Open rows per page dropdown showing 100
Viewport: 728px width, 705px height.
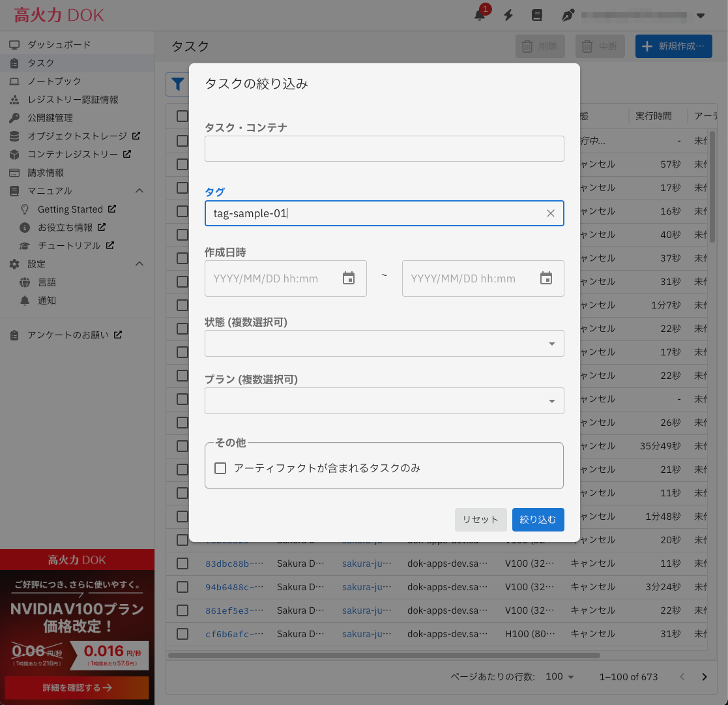point(559,677)
